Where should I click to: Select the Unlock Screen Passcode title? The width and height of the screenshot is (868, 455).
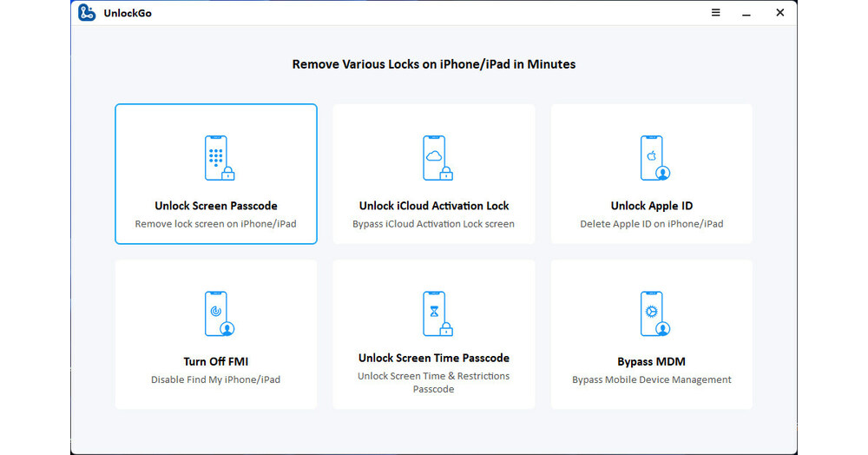[x=216, y=206]
